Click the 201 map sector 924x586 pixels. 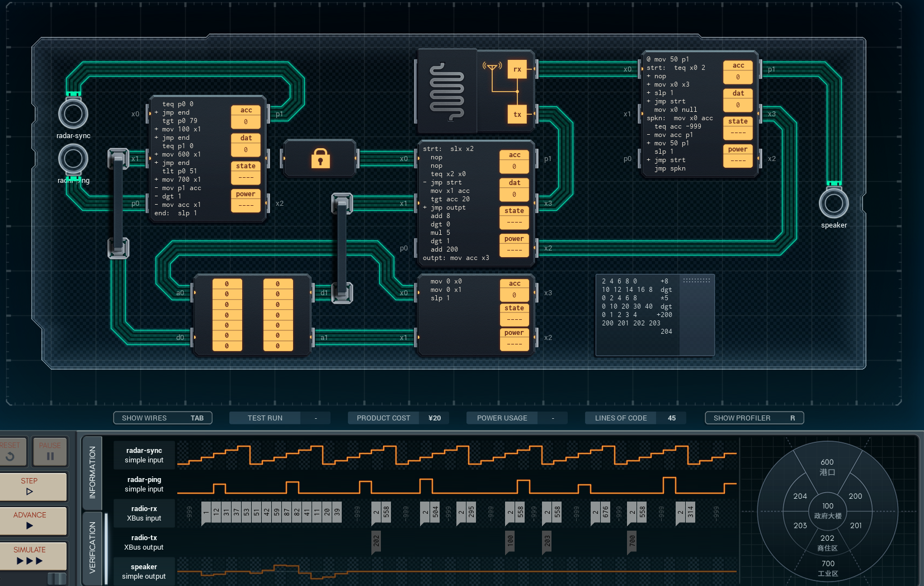click(x=856, y=526)
